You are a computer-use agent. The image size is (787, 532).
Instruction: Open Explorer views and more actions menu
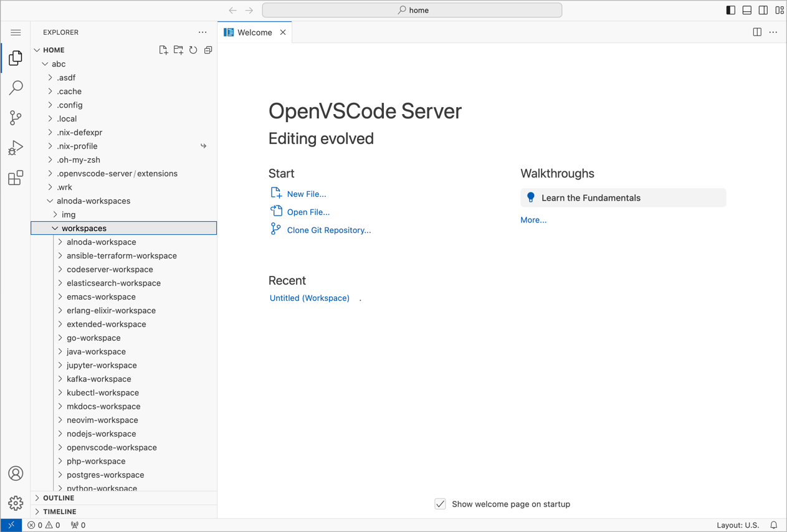coord(203,32)
